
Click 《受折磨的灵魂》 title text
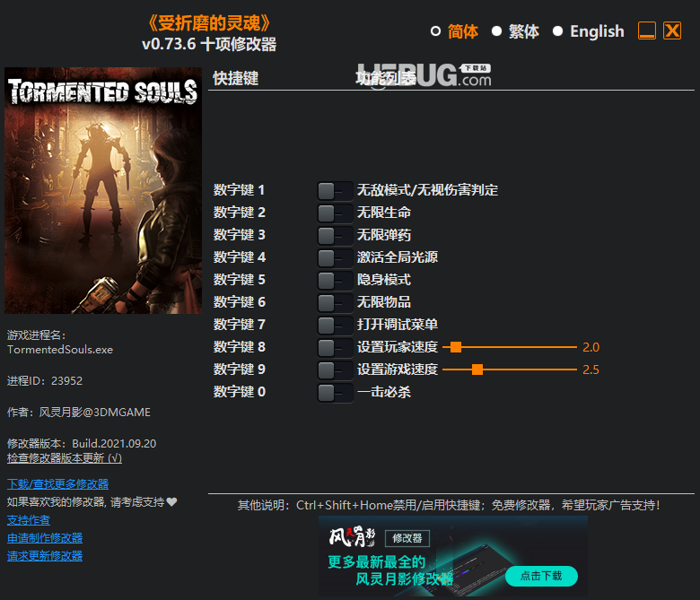point(209,23)
